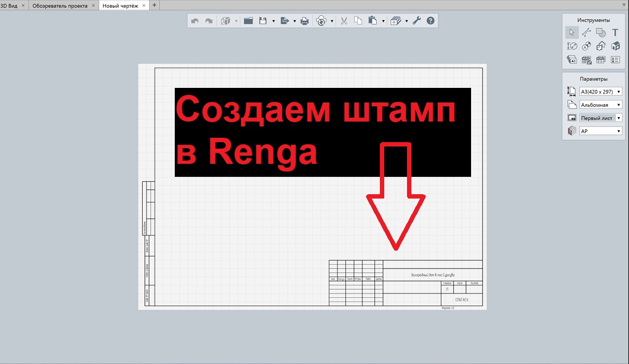This screenshot has height=364, width=629.
Task: Click the Redo arrow in toolbar
Action: point(208,21)
